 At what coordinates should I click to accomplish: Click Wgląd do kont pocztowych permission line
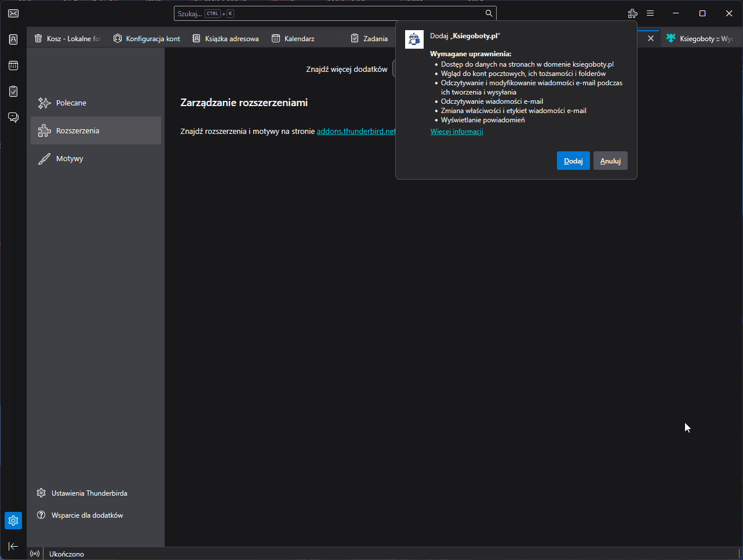pyautogui.click(x=523, y=74)
